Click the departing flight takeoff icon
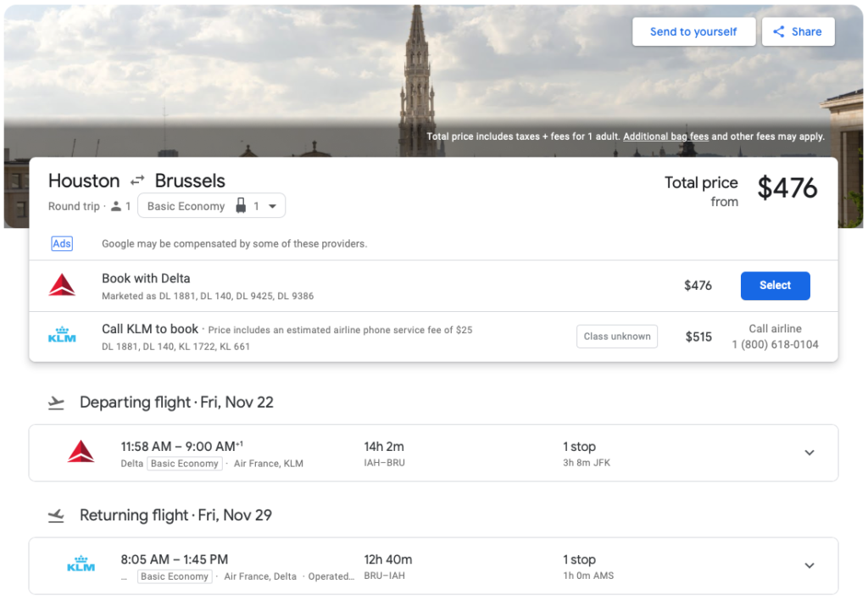The width and height of the screenshot is (868, 601). click(x=56, y=403)
